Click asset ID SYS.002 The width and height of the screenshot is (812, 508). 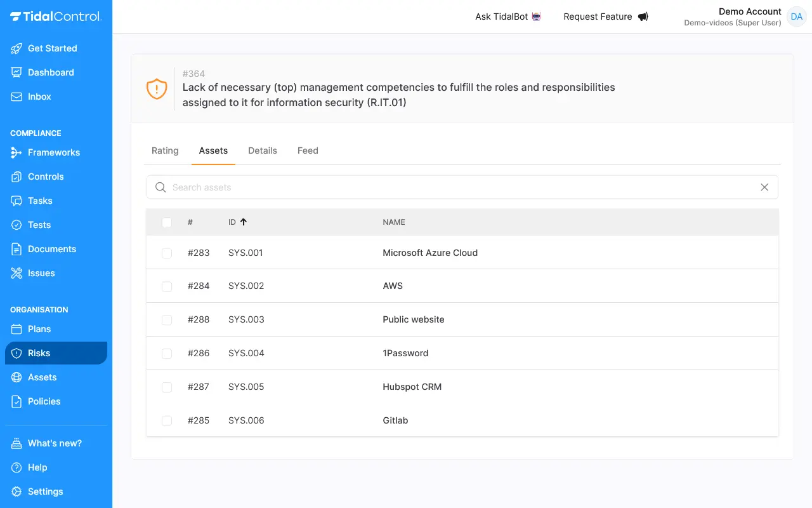(x=246, y=286)
